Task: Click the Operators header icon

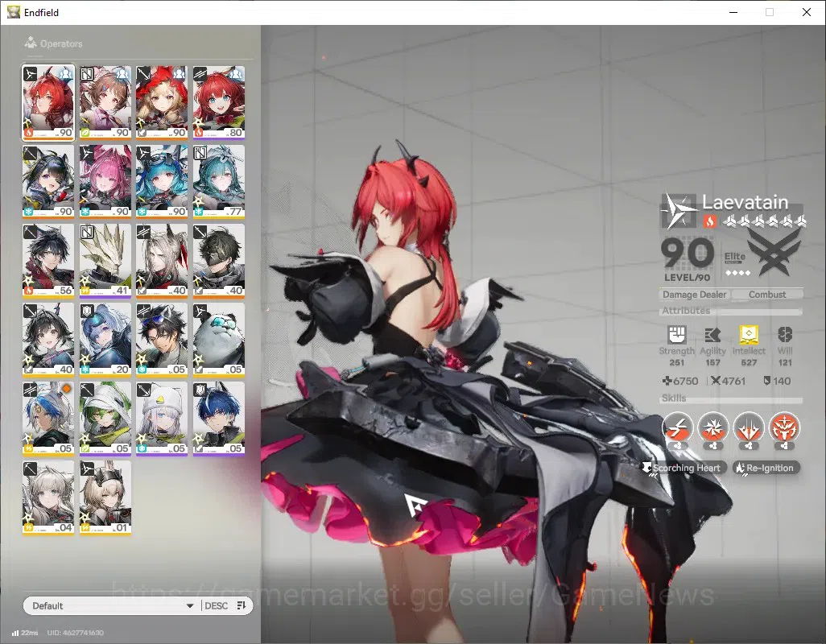Action: 31,43
